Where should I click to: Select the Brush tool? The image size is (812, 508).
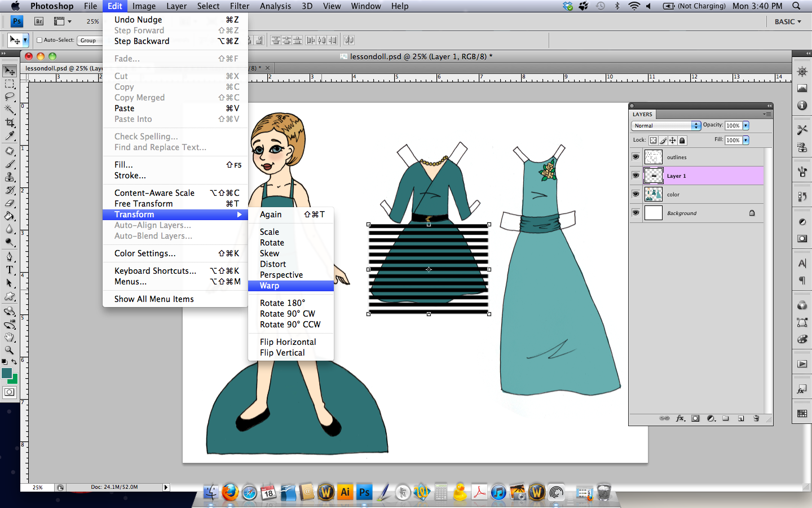tap(10, 164)
